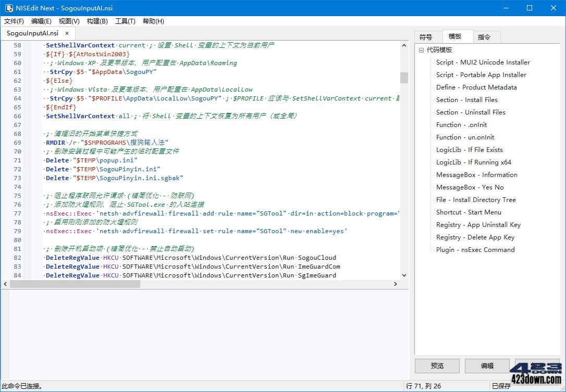Click editor vertical scrollbar down arrow
The image size is (566, 392).
[x=404, y=275]
